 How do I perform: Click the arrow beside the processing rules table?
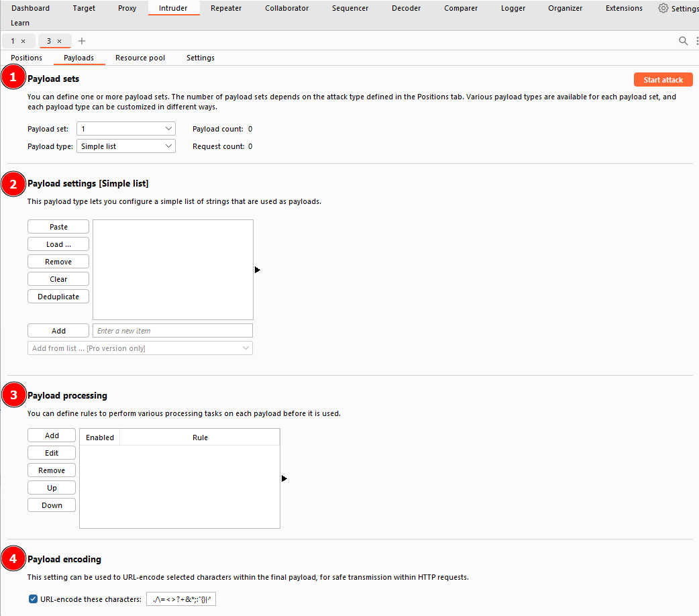[x=284, y=478]
